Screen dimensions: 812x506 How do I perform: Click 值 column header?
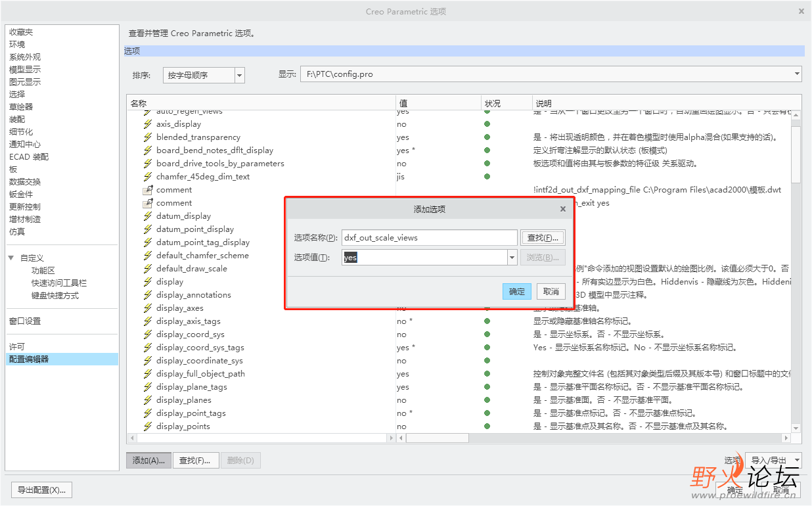439,103
